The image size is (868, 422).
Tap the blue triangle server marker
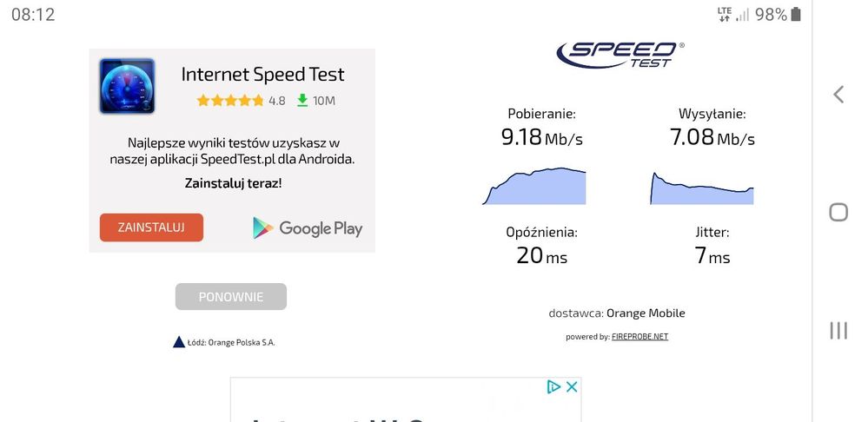click(x=179, y=342)
